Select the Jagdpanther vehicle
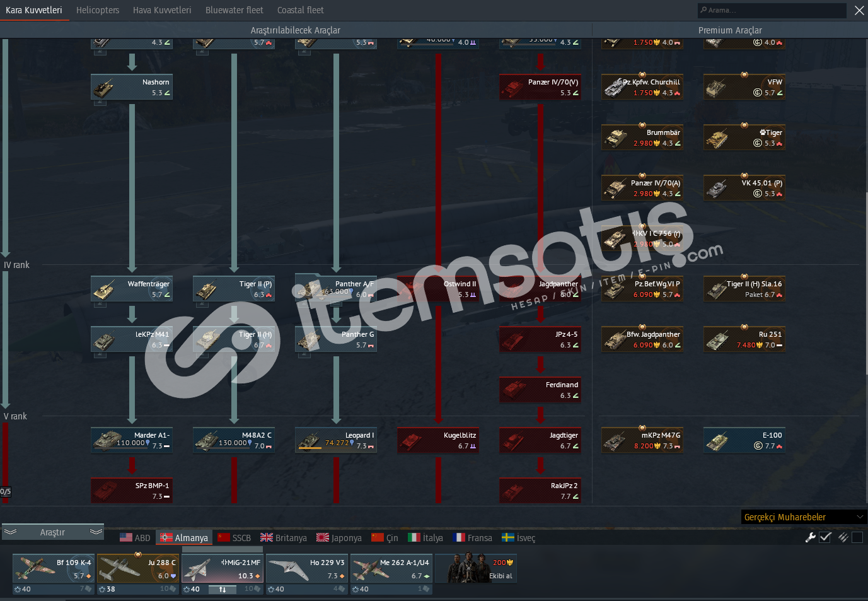Viewport: 868px width, 601px height. [x=540, y=289]
